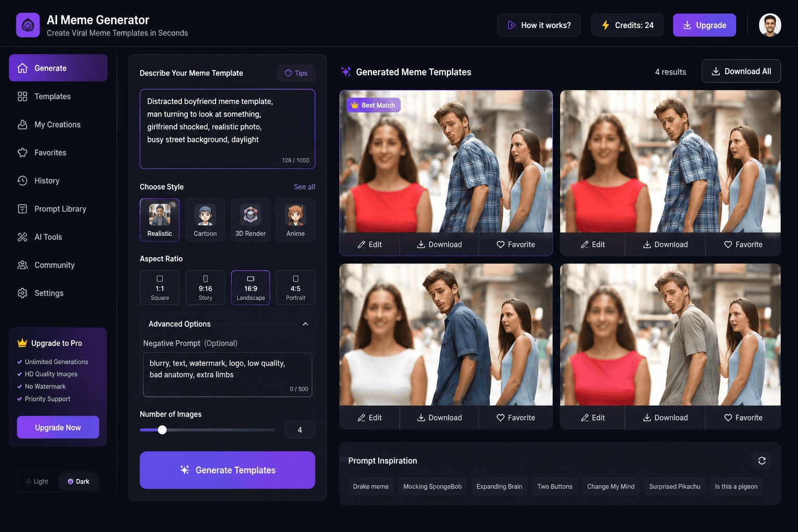Click the AI Tools icon in sidebar

22,237
